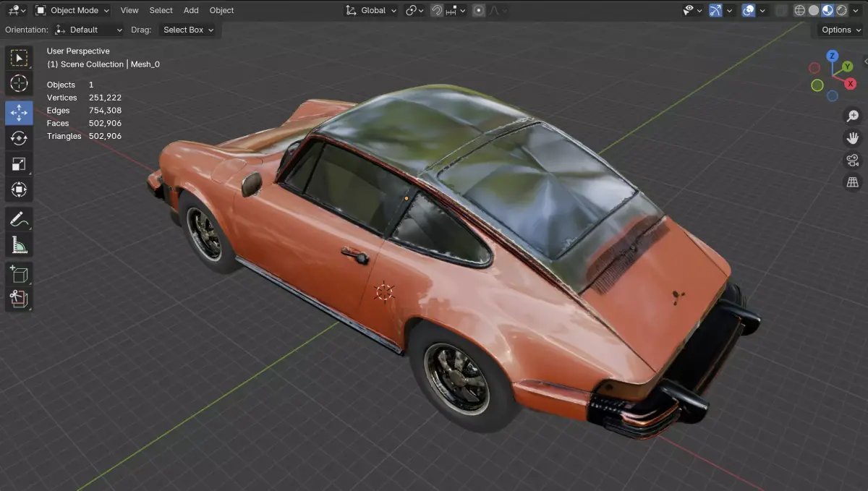
Task: Open the Drag Select Box dropdown
Action: (x=188, y=30)
